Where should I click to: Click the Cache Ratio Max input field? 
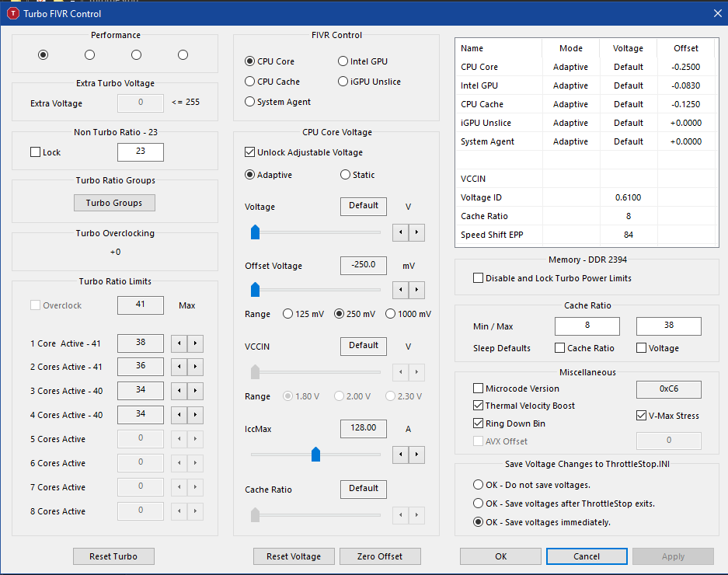(x=669, y=326)
